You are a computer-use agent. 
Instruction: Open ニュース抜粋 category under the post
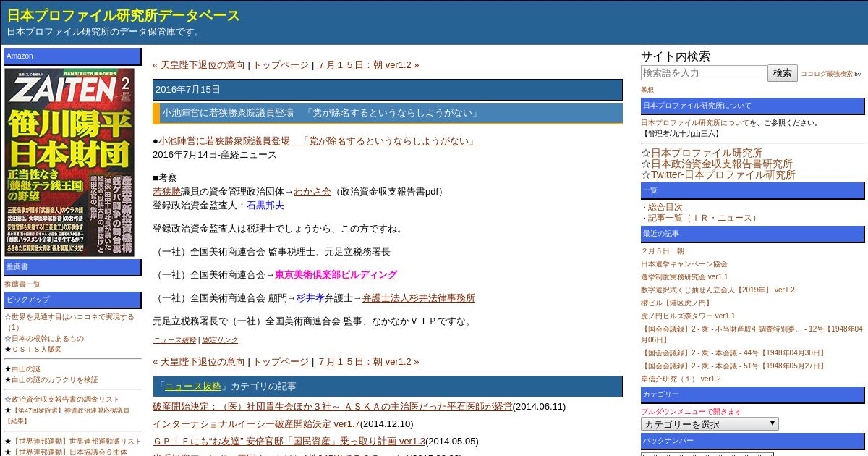point(174,340)
